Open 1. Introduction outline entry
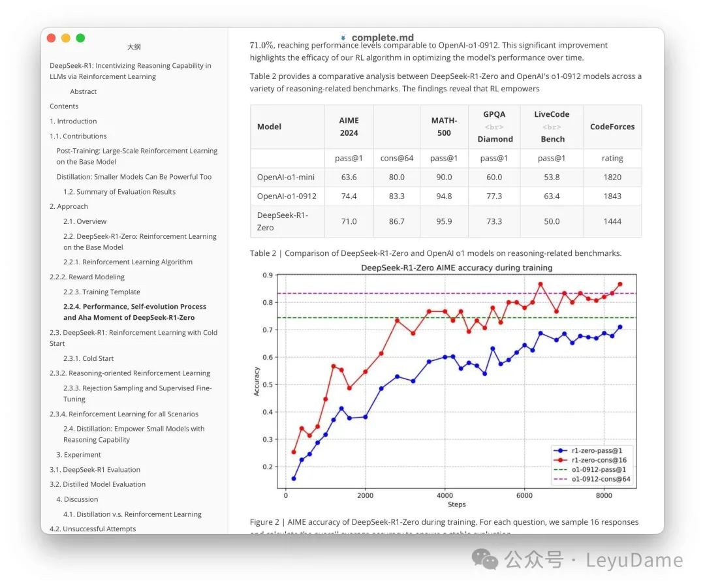This screenshot has height=588, width=705. [73, 121]
